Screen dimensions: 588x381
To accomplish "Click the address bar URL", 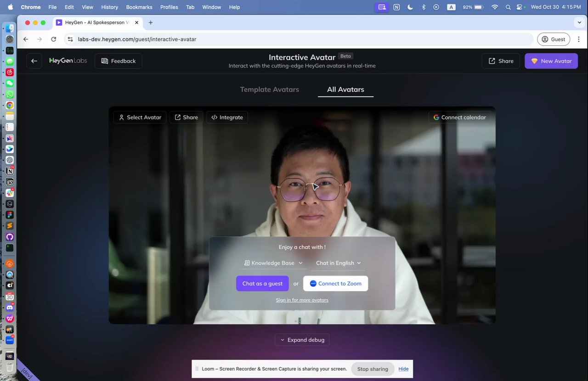I will 137,39.
